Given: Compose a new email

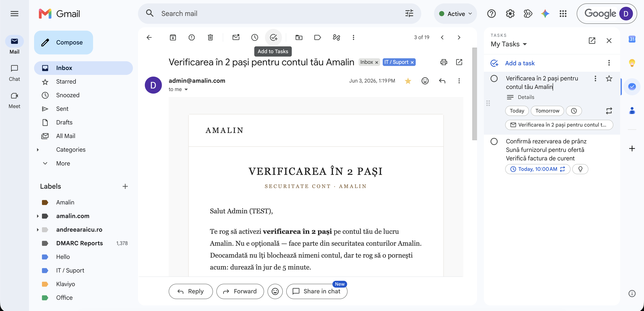Looking at the screenshot, I should point(63,43).
